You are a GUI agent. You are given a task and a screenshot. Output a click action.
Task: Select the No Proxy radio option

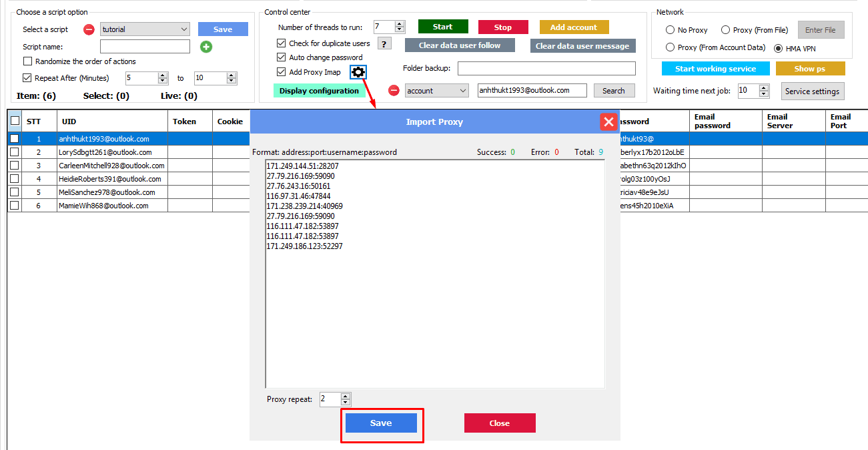pyautogui.click(x=671, y=30)
